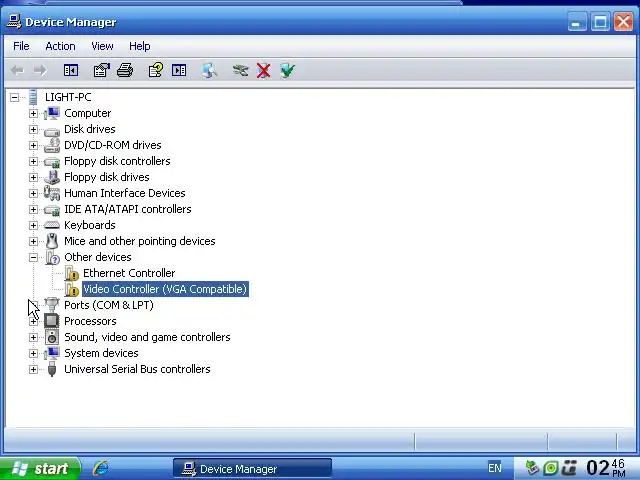The width and height of the screenshot is (640, 480).
Task: Click the Ethernet Controller warning icon
Action: [x=72, y=273]
